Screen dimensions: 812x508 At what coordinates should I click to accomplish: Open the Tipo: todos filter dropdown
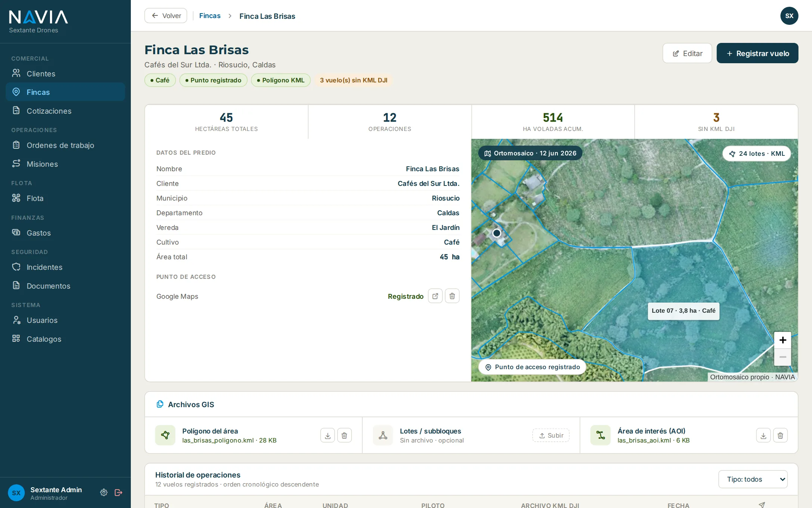753,479
